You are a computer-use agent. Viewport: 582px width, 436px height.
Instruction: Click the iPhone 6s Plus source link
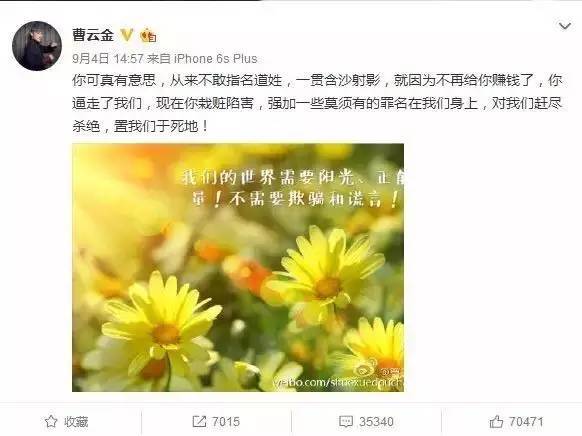click(x=216, y=59)
